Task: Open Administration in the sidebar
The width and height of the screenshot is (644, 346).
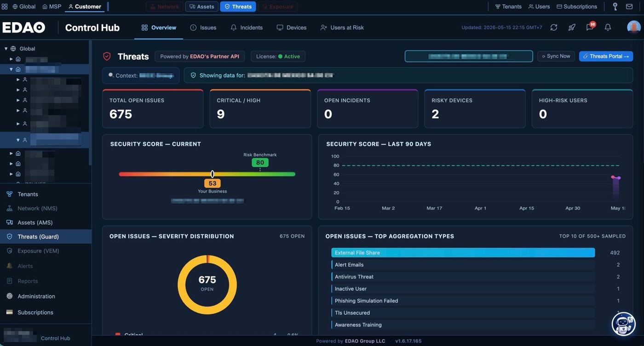Action: 46,296
